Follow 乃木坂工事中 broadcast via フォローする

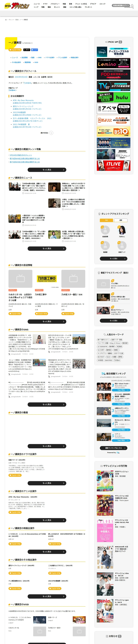coord(41,314)
